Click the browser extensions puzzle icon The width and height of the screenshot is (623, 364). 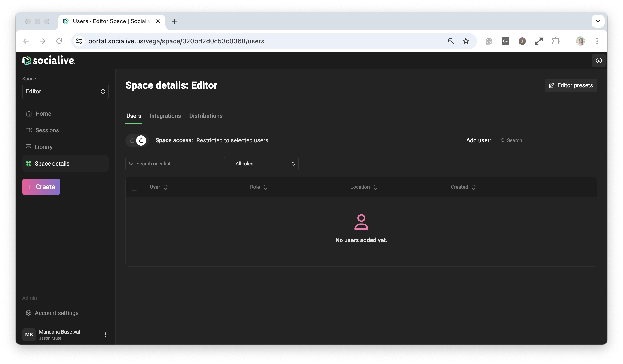click(x=555, y=41)
